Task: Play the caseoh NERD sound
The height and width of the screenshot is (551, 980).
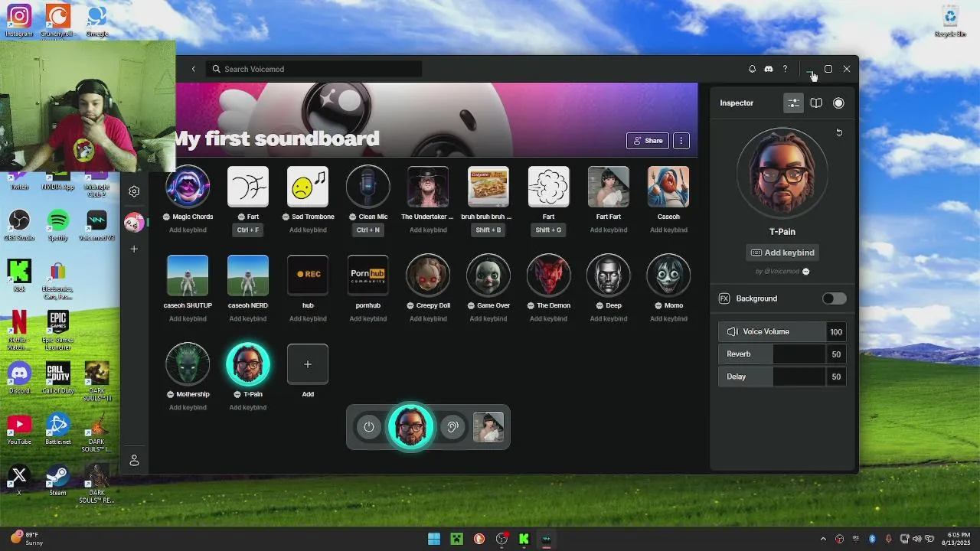Action: 248,275
